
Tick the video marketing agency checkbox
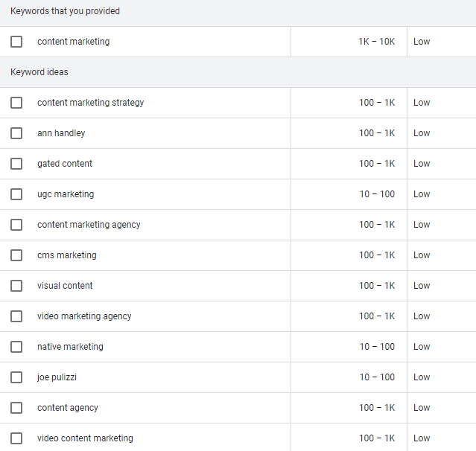pos(16,316)
